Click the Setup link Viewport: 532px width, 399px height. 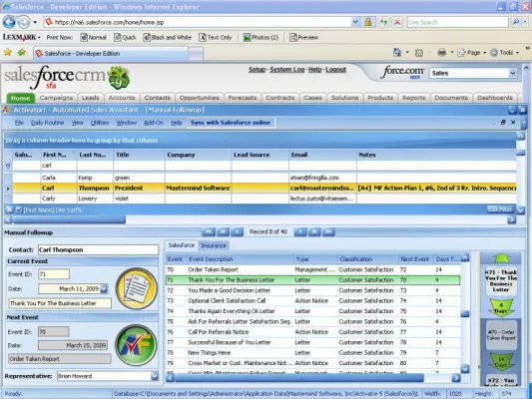point(257,70)
